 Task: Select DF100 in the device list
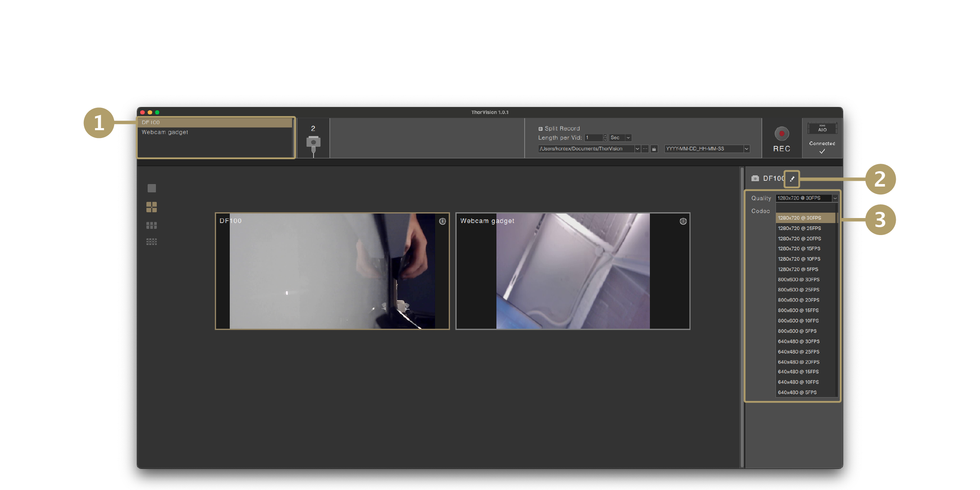click(151, 122)
